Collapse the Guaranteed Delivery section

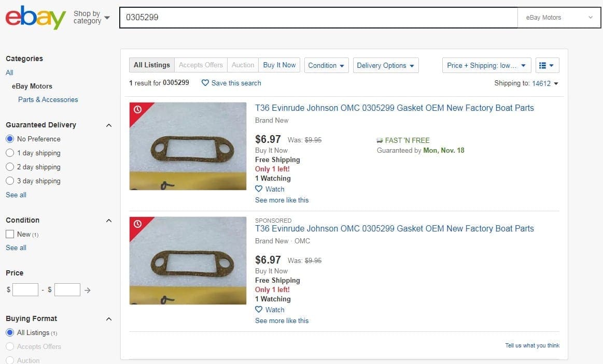click(109, 125)
